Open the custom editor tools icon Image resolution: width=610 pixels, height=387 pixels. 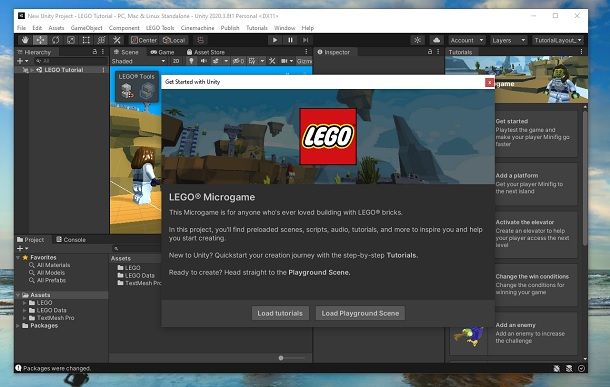pyautogui.click(x=116, y=40)
